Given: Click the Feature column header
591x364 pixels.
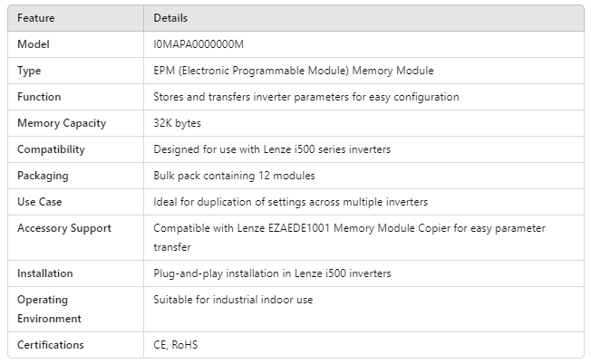Looking at the screenshot, I should 36,18.
